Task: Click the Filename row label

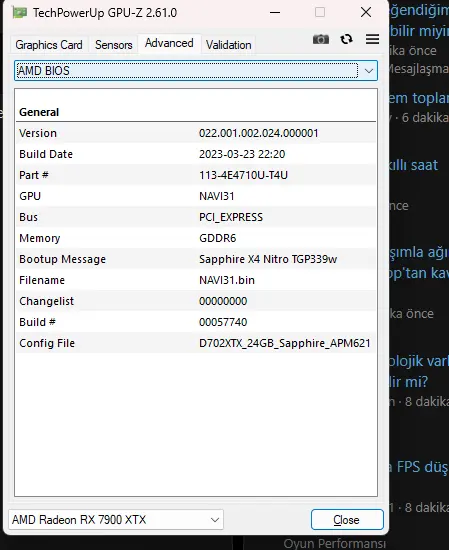Action: tap(42, 280)
